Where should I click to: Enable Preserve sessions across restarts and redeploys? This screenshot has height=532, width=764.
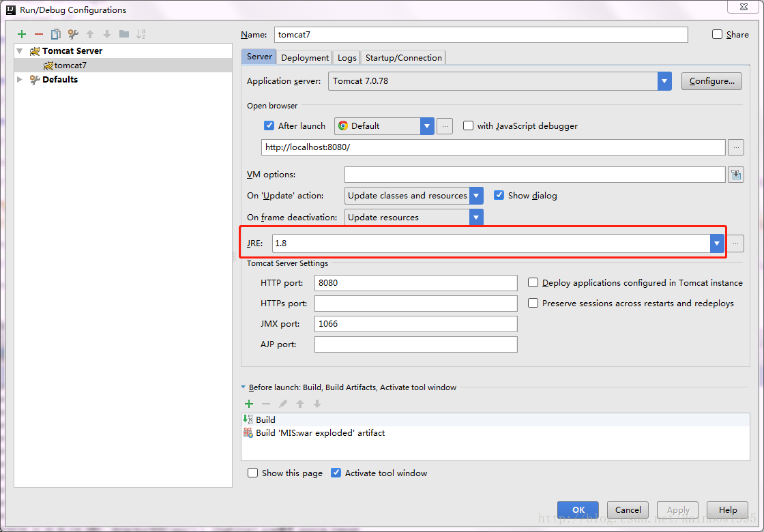533,303
